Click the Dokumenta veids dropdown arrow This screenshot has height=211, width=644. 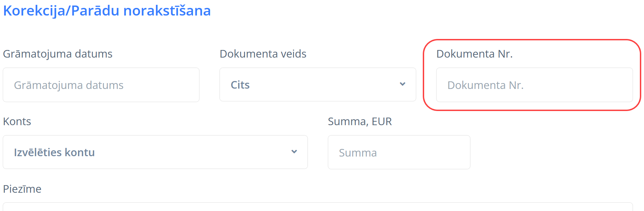pyautogui.click(x=402, y=84)
